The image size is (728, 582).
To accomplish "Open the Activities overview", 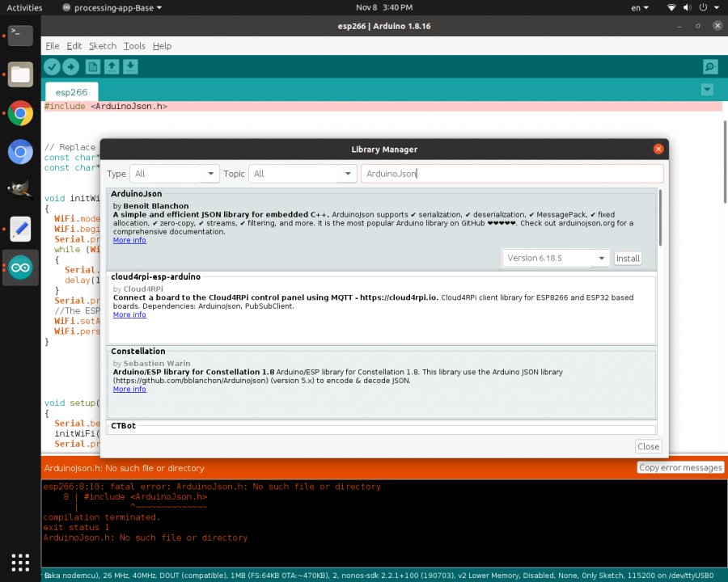I will pos(24,8).
